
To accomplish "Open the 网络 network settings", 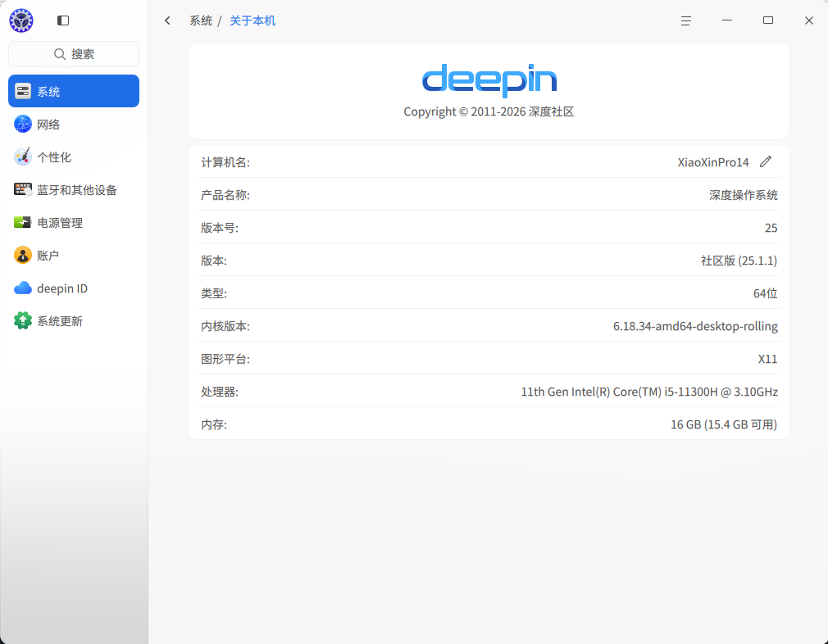I will 74,124.
